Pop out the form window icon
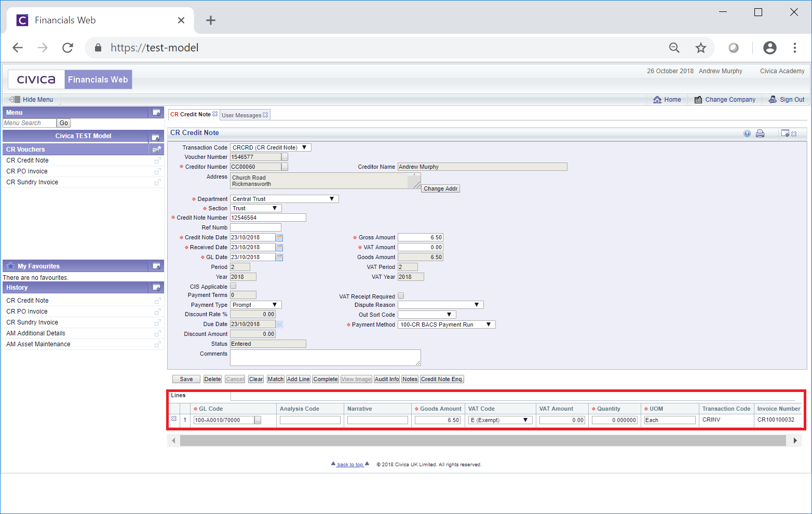 coord(785,133)
